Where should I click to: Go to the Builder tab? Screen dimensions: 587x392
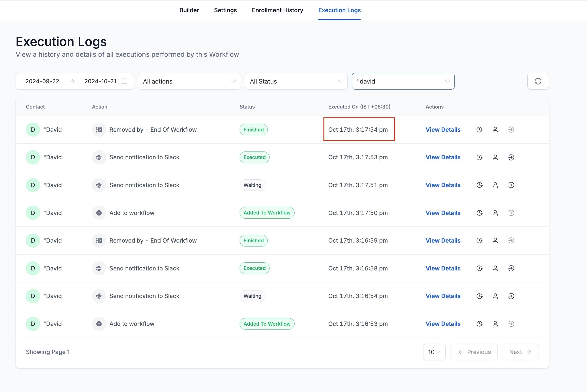tap(189, 10)
